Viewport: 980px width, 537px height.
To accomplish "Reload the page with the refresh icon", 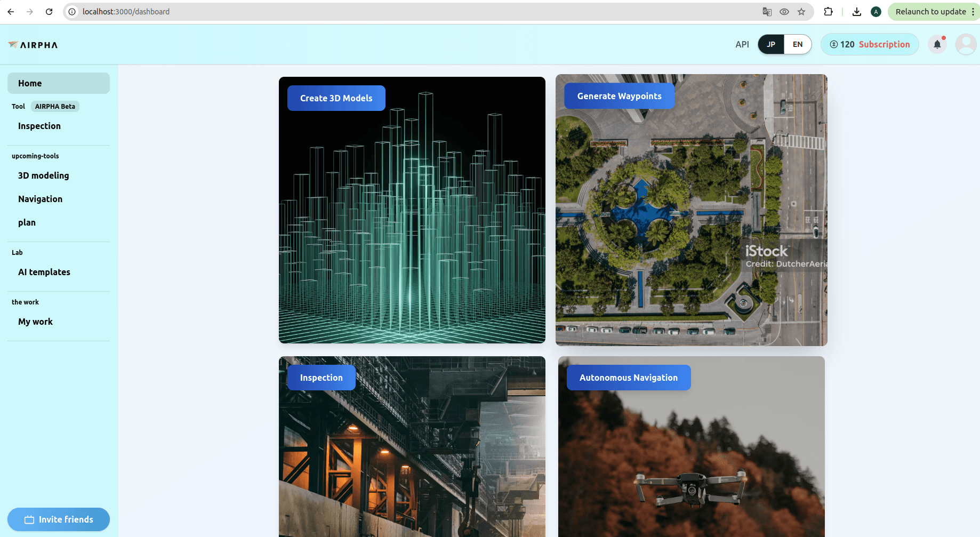I will 49,11.
